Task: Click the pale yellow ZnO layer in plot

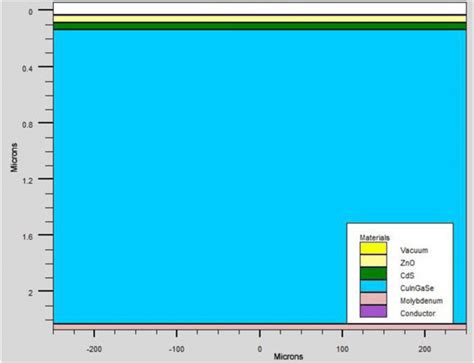Action: coord(260,19)
